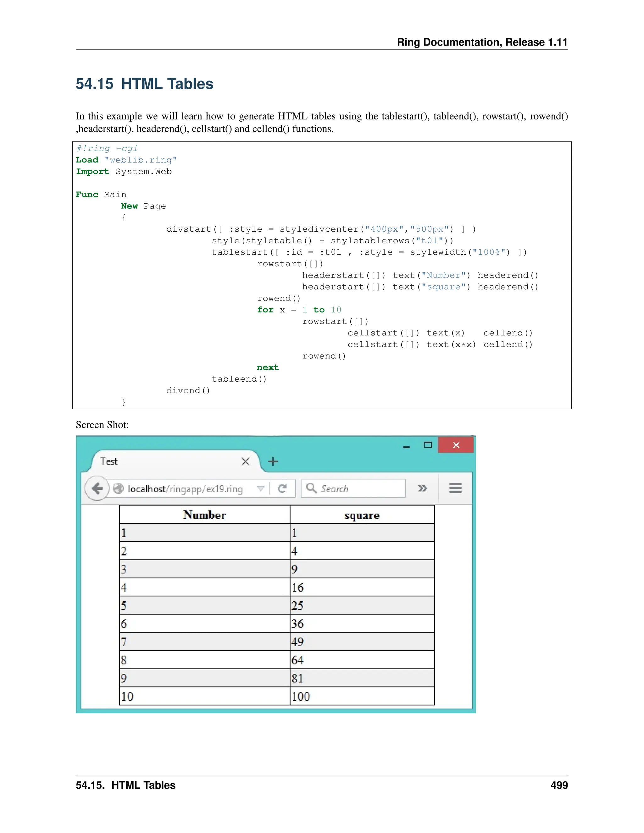The width and height of the screenshot is (644, 833).
Task: Click the Number column header
Action: pyautogui.click(x=204, y=515)
